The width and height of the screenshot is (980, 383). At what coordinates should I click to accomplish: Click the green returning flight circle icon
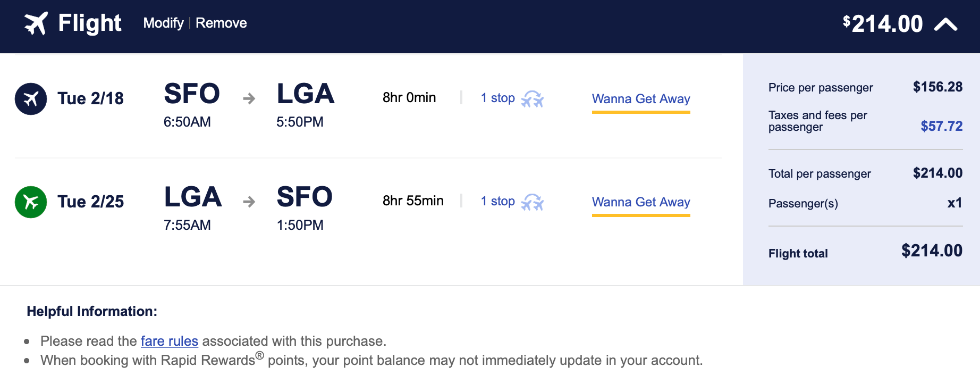click(x=31, y=202)
